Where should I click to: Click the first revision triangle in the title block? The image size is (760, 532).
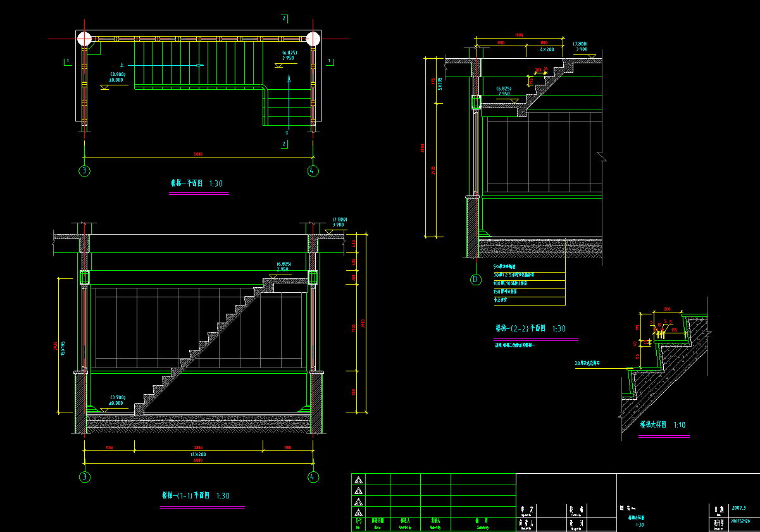[x=359, y=480]
